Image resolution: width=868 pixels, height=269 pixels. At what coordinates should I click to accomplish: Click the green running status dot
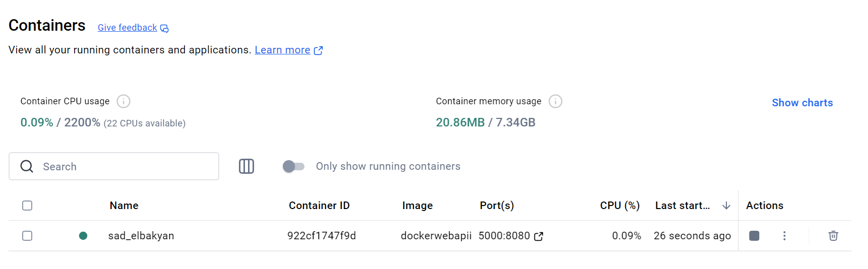83,236
